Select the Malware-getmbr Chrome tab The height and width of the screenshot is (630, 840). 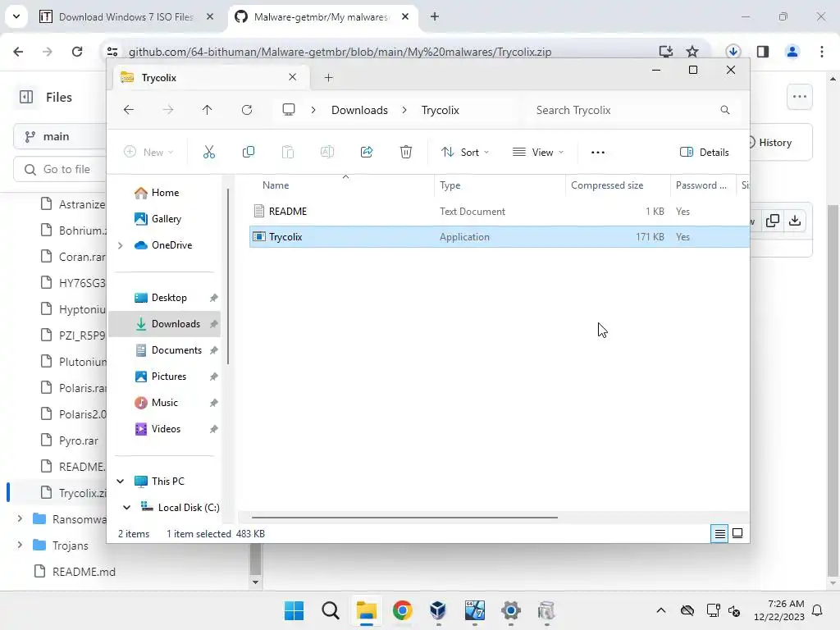click(x=322, y=16)
